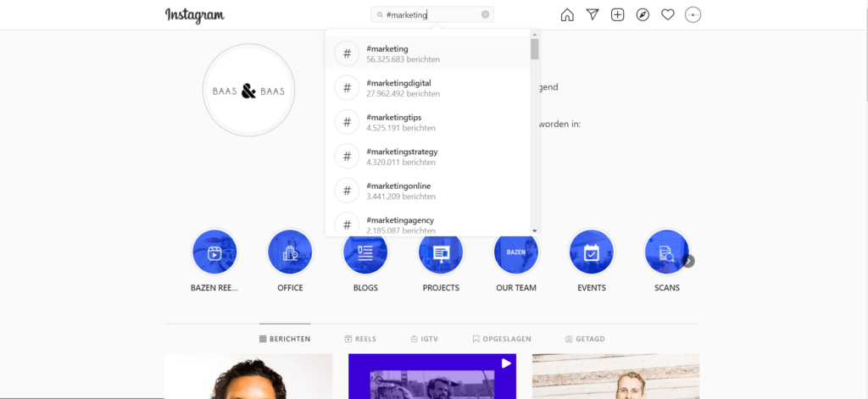Open the SCANS story highlight
This screenshot has width=868, height=399.
pyautogui.click(x=667, y=252)
